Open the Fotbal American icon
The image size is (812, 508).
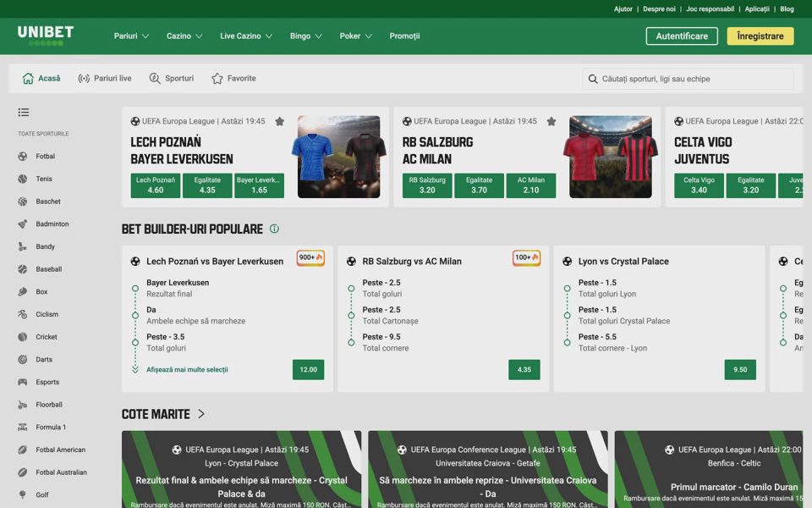coord(22,450)
